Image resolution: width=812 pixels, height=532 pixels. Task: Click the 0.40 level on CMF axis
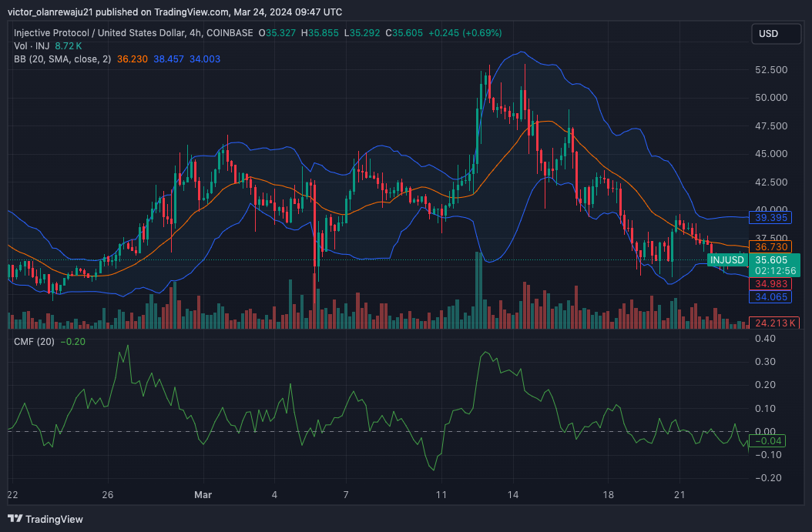tap(764, 338)
